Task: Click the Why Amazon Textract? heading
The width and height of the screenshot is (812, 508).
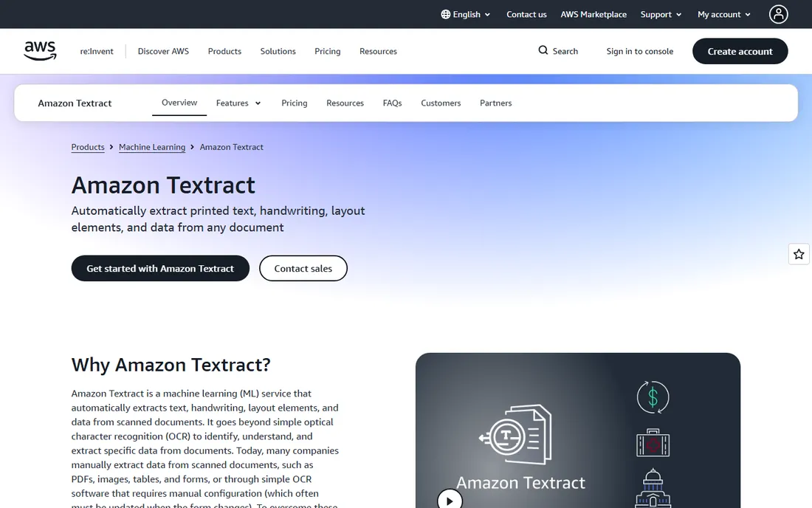Action: tap(171, 365)
